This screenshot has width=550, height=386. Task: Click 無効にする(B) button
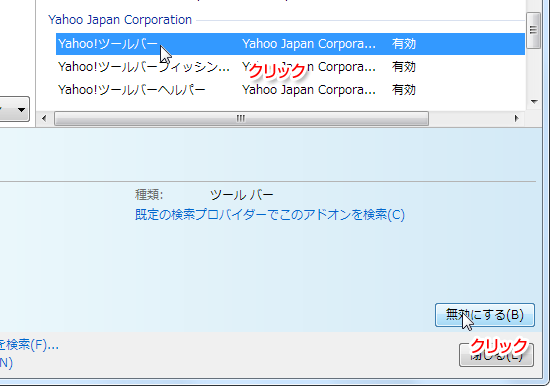(x=485, y=315)
